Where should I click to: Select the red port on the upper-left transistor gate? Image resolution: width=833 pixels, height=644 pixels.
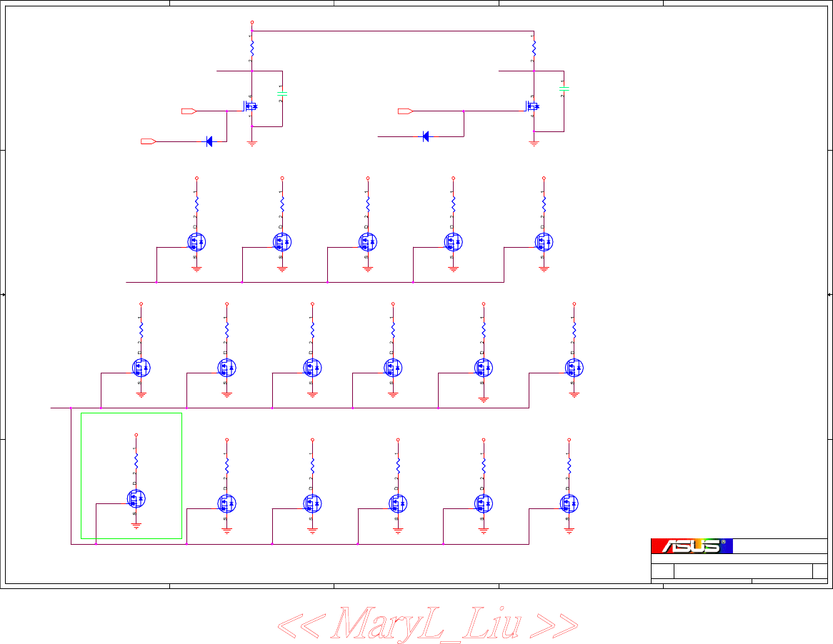(x=189, y=111)
